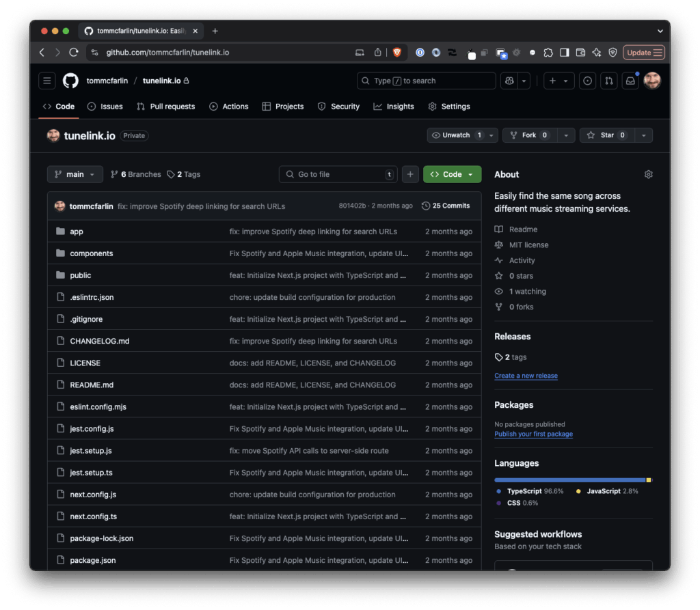Image resolution: width=700 pixels, height=610 pixels.
Task: Open the public folder
Action: point(81,275)
